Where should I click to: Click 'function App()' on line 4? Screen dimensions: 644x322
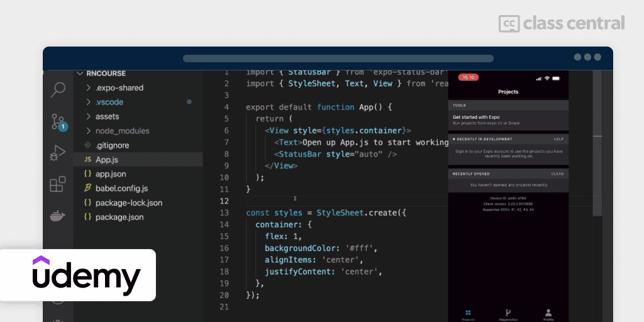click(x=350, y=107)
